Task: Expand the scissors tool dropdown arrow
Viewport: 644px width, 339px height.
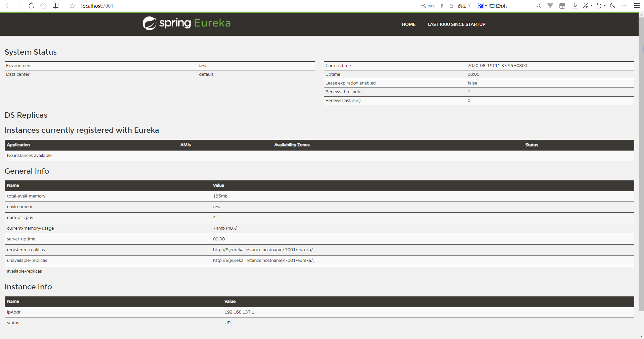Action: coord(591,6)
